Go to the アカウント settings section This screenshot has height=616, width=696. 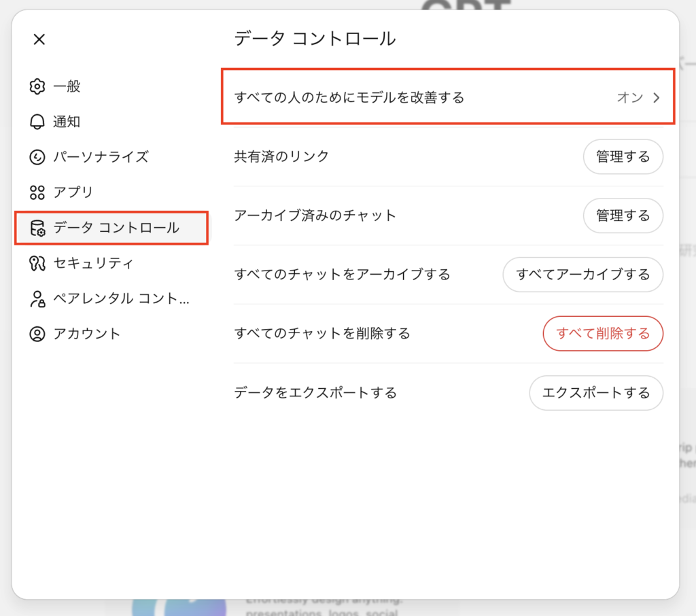point(86,334)
